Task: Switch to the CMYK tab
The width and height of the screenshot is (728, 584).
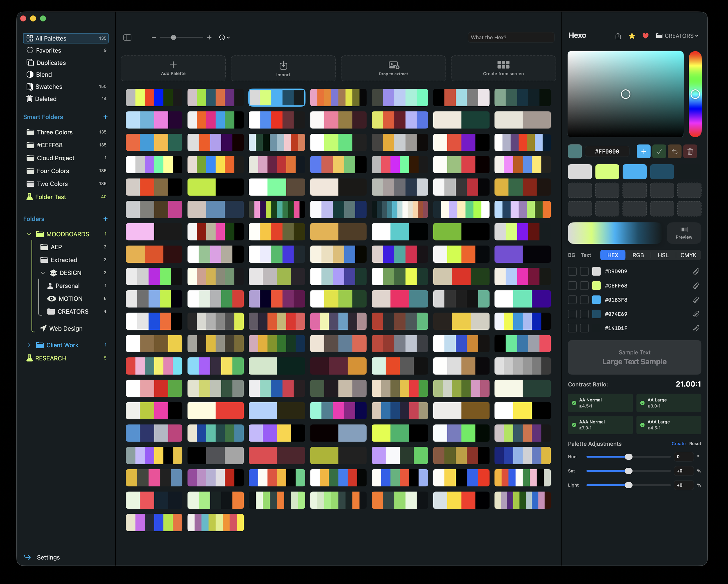Action: [x=688, y=255]
